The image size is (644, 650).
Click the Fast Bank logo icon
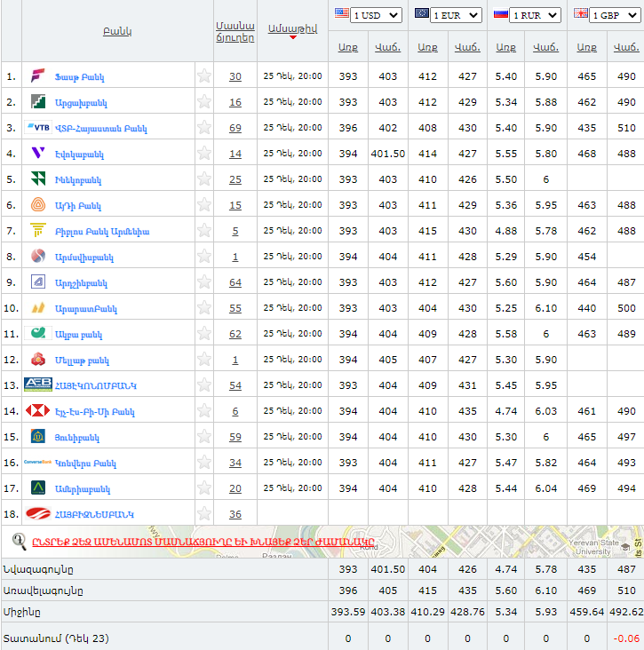tap(37, 75)
